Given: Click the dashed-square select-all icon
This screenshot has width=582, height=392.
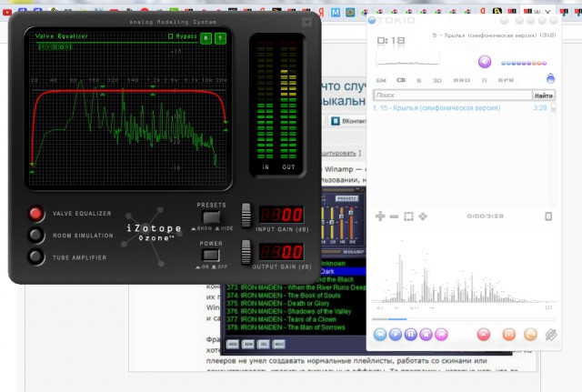Looking at the screenshot, I should click(408, 216).
